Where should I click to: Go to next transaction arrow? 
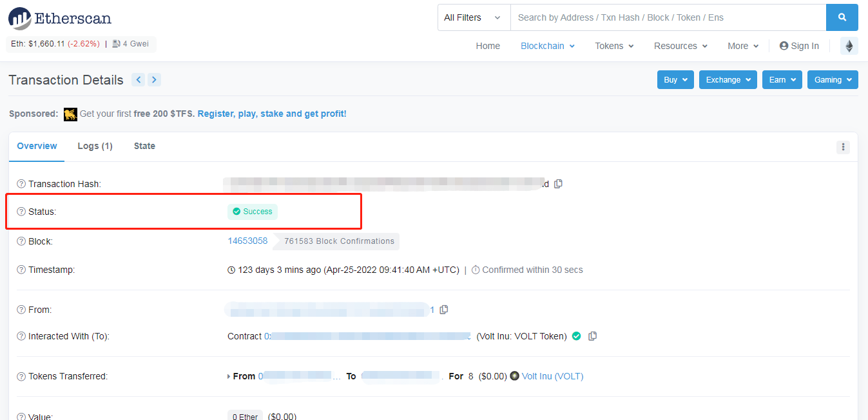154,80
